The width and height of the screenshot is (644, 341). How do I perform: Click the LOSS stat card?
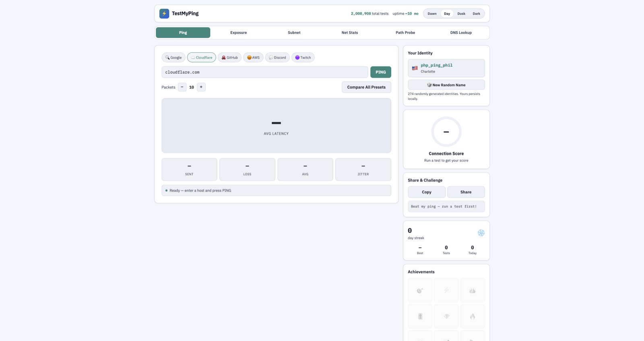click(x=248, y=169)
